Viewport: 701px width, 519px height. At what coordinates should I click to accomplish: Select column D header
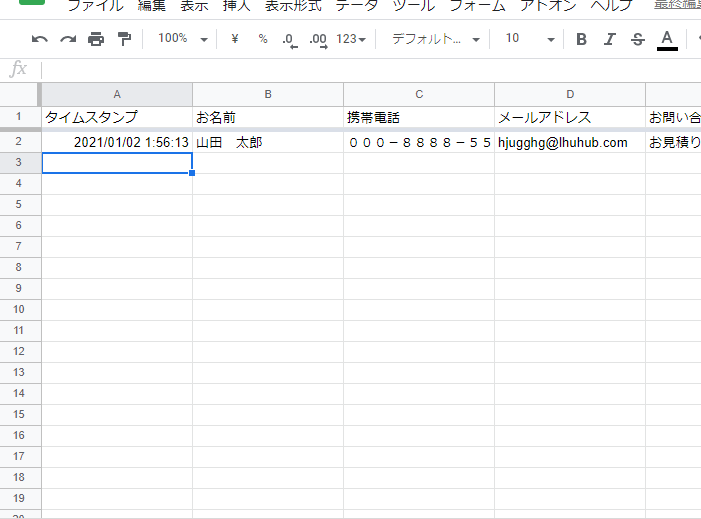[570, 94]
